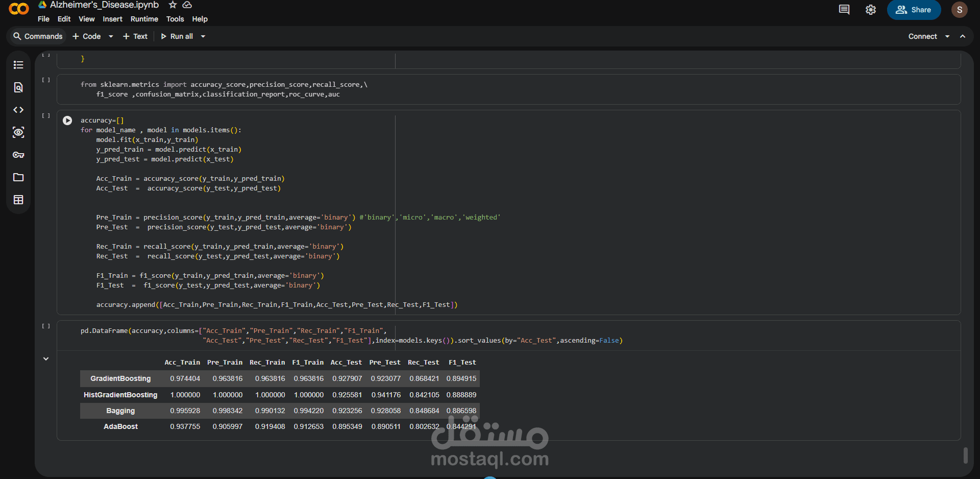Collapse the DataFrame output with the chevron
Image resolution: width=980 pixels, height=479 pixels.
pos(46,359)
